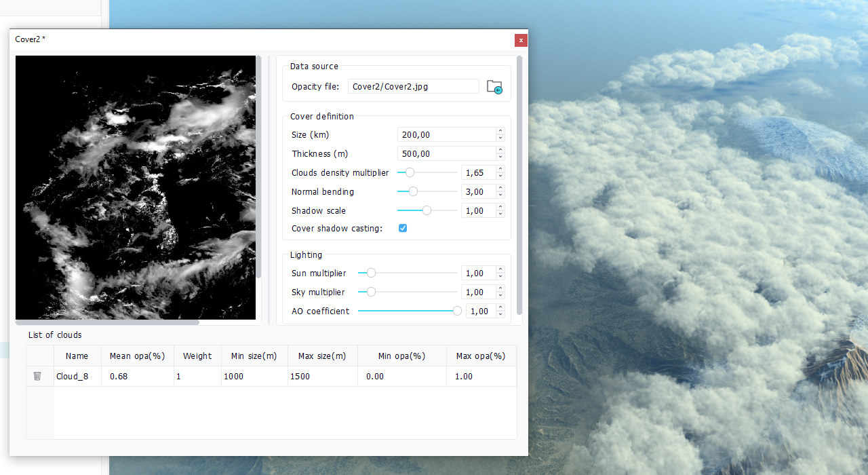Click the browse opacity file folder icon
The height and width of the screenshot is (475, 868).
494,87
